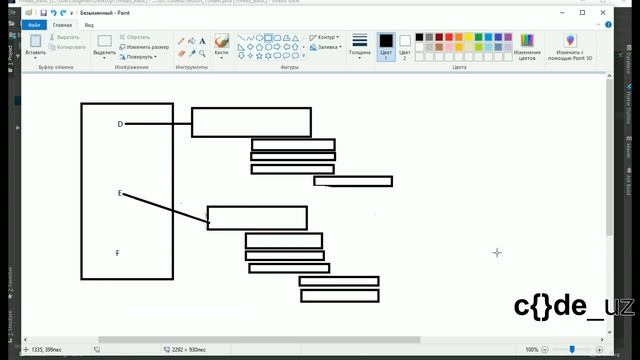The width and height of the screenshot is (640, 360).
Task: Expand the shapes gallery more arrow
Action: pyautogui.click(x=303, y=56)
